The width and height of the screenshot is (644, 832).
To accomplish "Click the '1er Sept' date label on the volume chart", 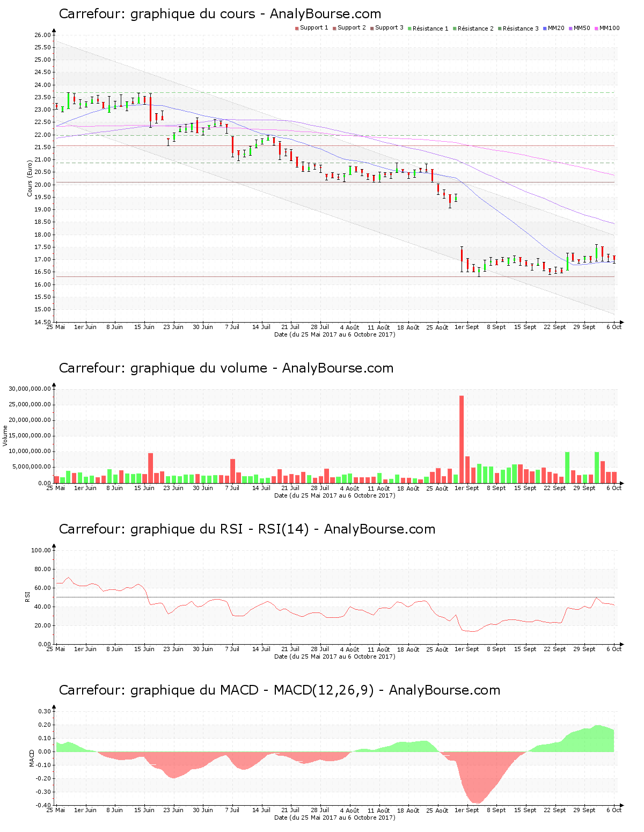I will point(466,488).
